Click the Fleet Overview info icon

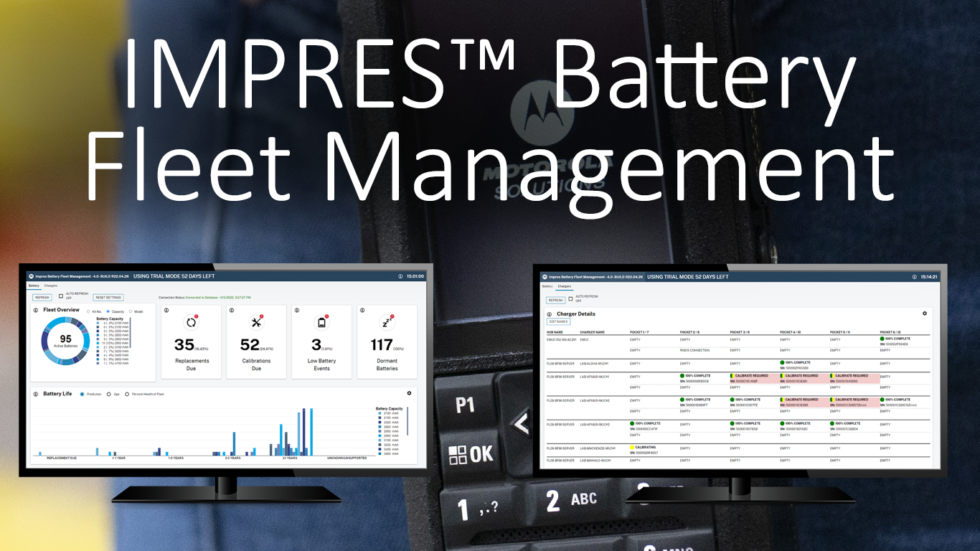[x=35, y=310]
